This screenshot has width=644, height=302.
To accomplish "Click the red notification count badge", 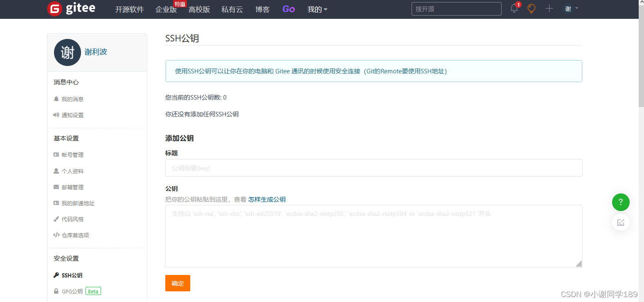I will click(x=518, y=5).
